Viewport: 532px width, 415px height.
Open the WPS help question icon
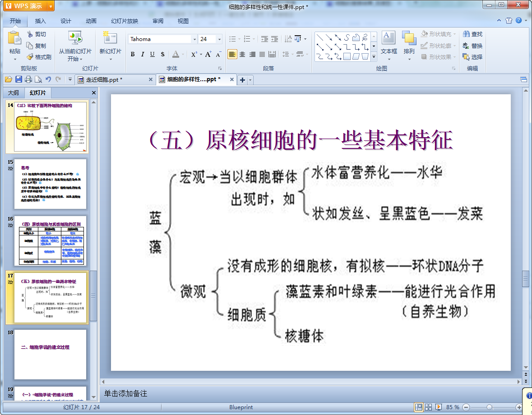click(518, 20)
